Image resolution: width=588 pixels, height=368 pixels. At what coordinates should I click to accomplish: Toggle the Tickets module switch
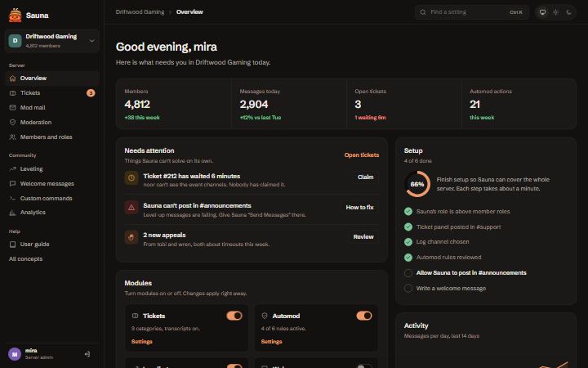coord(234,316)
